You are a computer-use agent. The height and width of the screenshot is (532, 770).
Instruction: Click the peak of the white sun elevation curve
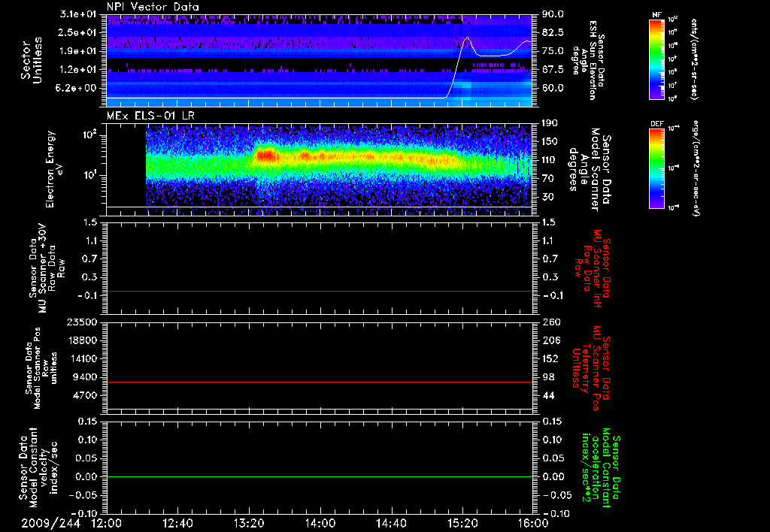(x=468, y=38)
